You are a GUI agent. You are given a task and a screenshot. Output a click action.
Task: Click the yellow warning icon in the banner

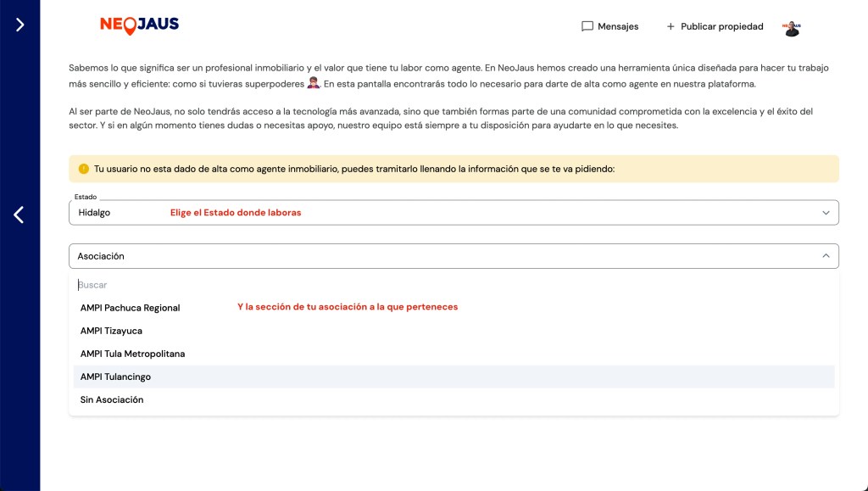click(x=83, y=169)
